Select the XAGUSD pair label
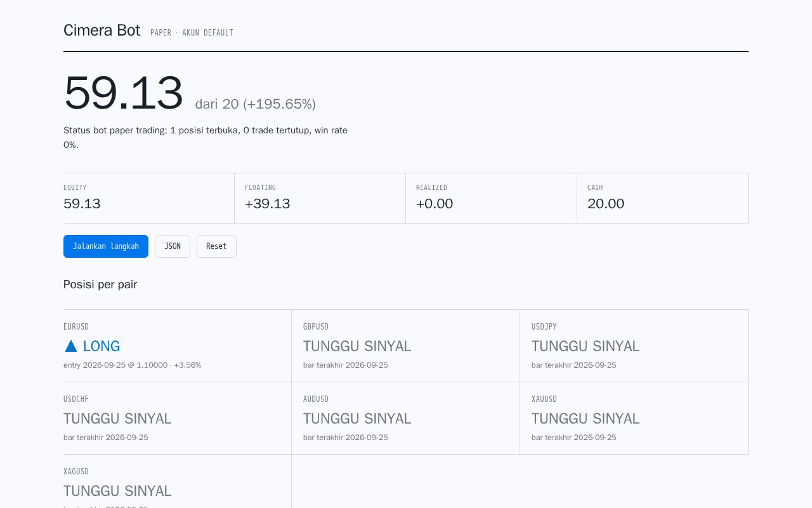Viewport: 812px width, 508px height. point(76,471)
